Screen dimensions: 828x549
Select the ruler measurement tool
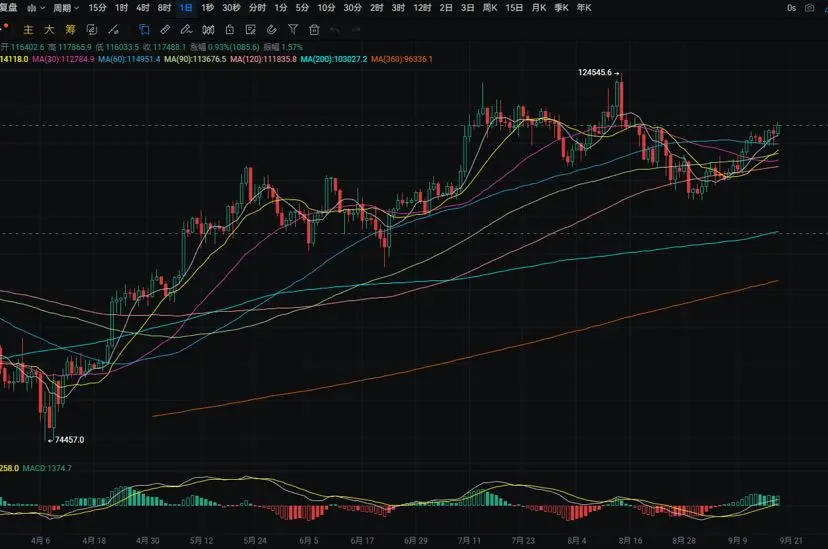[165, 30]
